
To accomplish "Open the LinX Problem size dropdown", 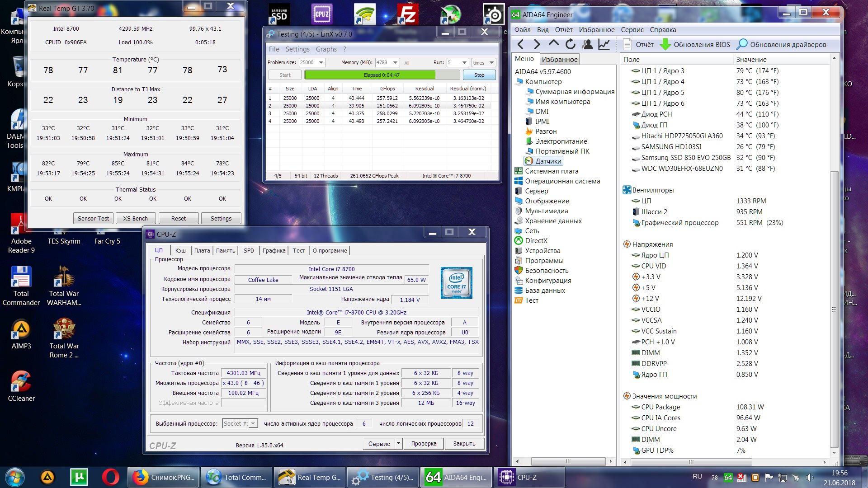I will 321,63.
